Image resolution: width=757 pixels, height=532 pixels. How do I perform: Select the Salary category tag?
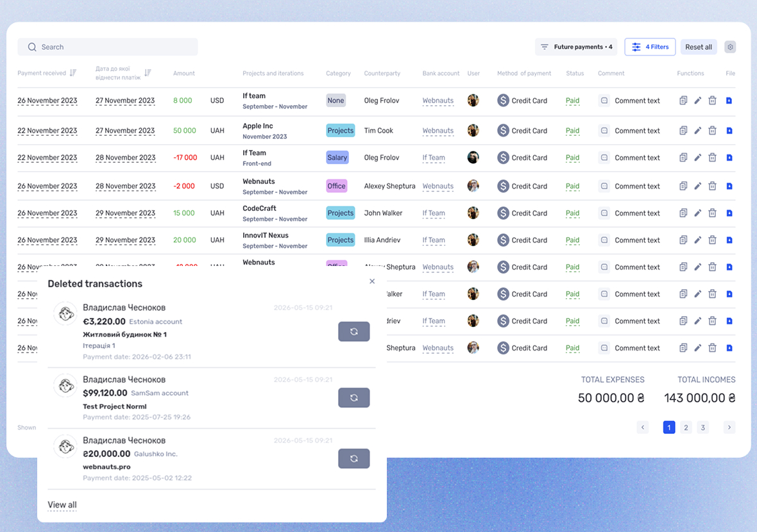click(337, 157)
